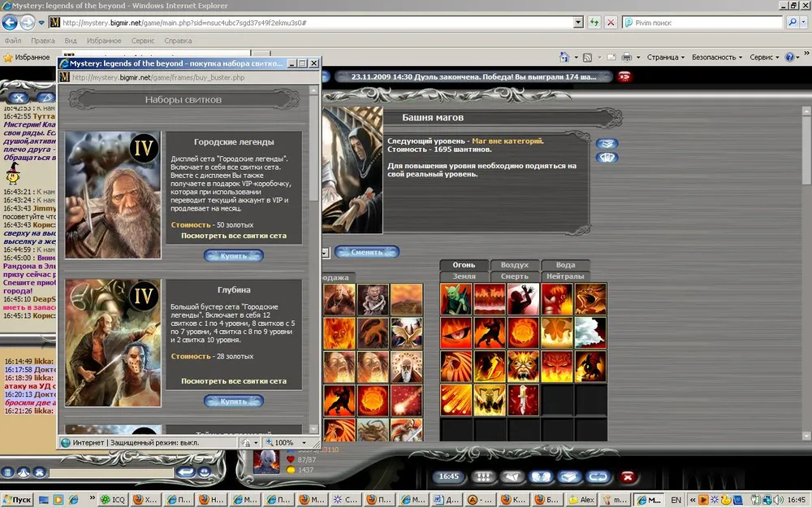This screenshot has width=812, height=508.
Task: Click the red exit icon beside the duel message
Action: click(624, 76)
